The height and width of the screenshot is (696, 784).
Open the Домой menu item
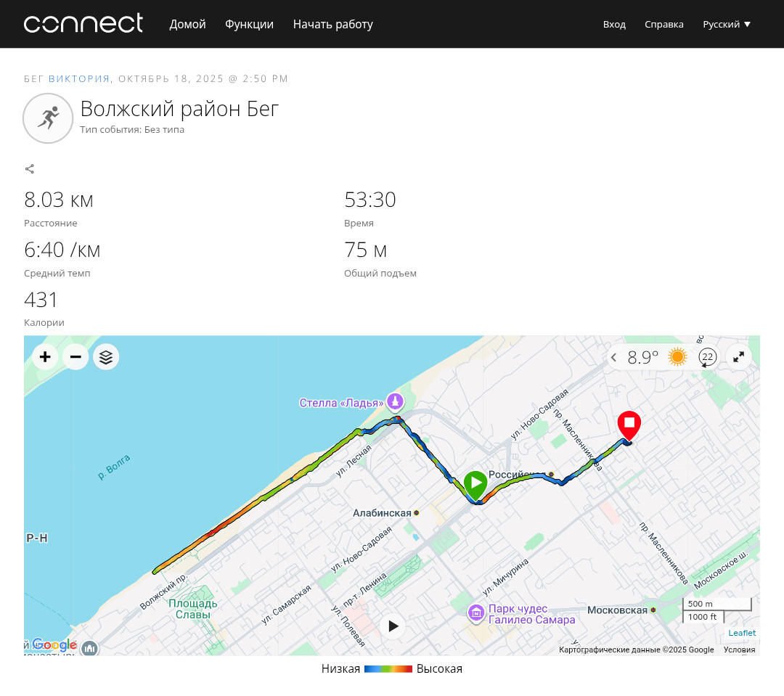[187, 24]
